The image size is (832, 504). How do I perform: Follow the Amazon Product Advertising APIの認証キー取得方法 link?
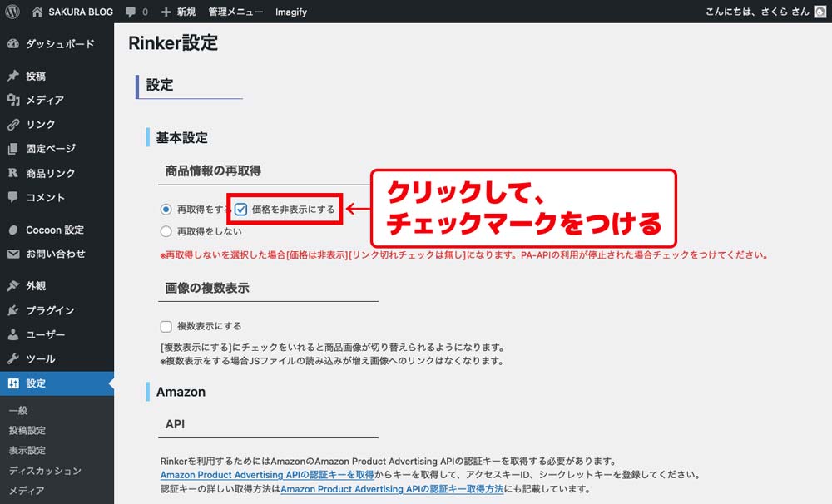tap(392, 489)
